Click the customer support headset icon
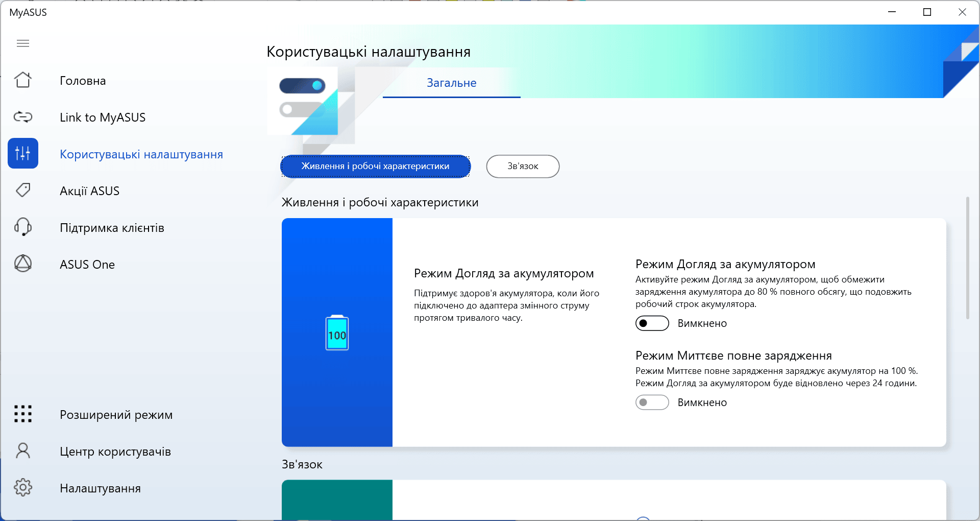 pyautogui.click(x=23, y=227)
